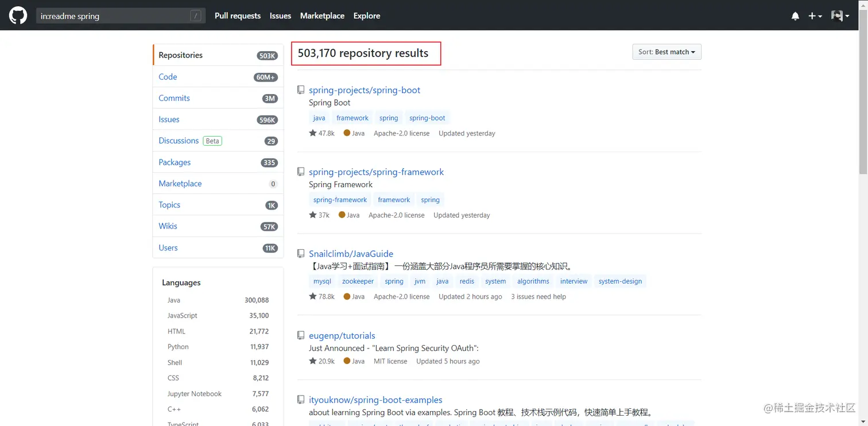Click repo icon beside Snailclimb/JavaGuide
The width and height of the screenshot is (868, 426).
tap(301, 254)
